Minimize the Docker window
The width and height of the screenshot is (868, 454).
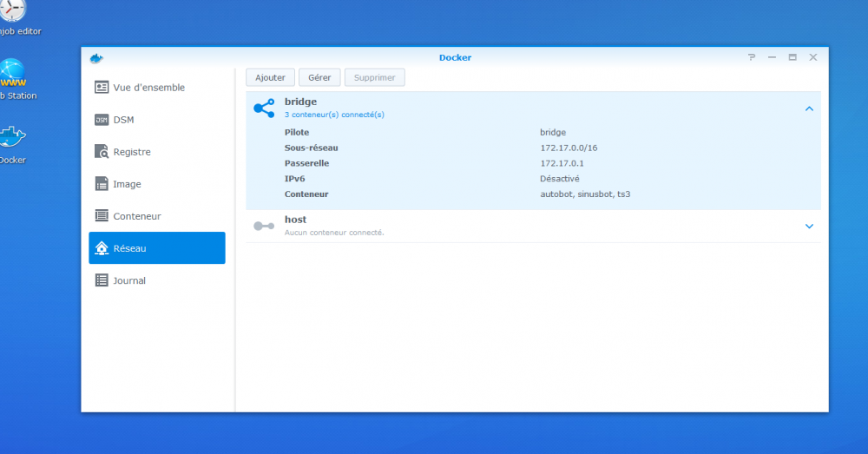[x=772, y=57]
